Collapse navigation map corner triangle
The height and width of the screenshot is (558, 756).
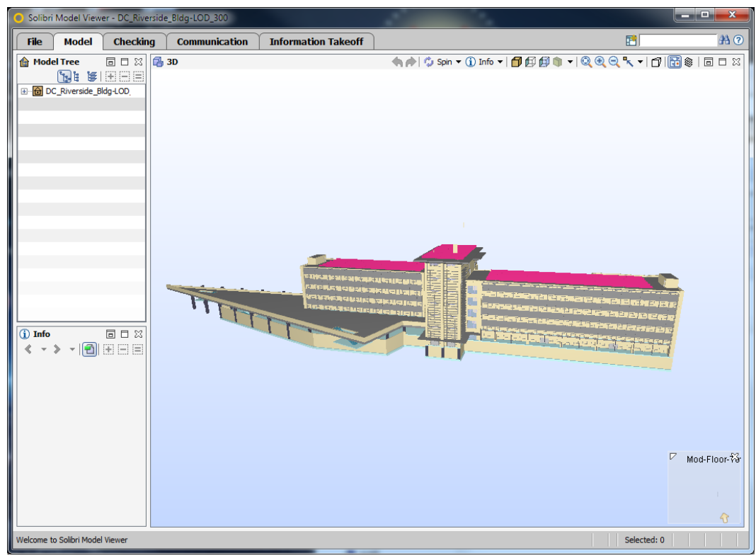(673, 456)
